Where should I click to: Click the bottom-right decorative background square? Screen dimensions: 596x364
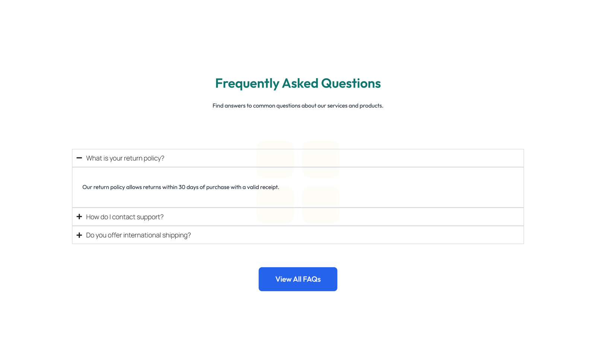(321, 204)
